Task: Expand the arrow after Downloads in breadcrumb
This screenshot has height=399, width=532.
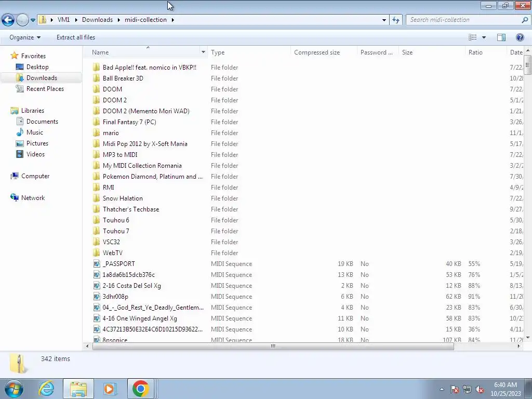Action: click(x=119, y=20)
